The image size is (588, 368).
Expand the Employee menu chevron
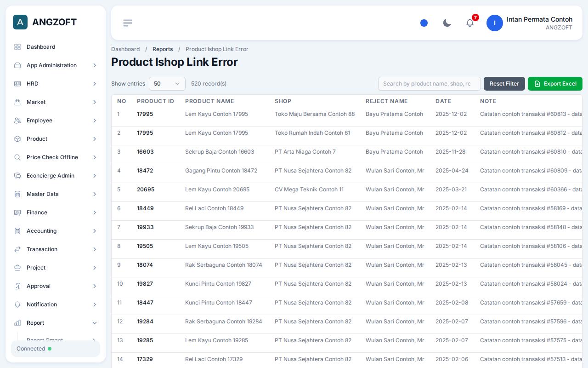click(x=95, y=121)
